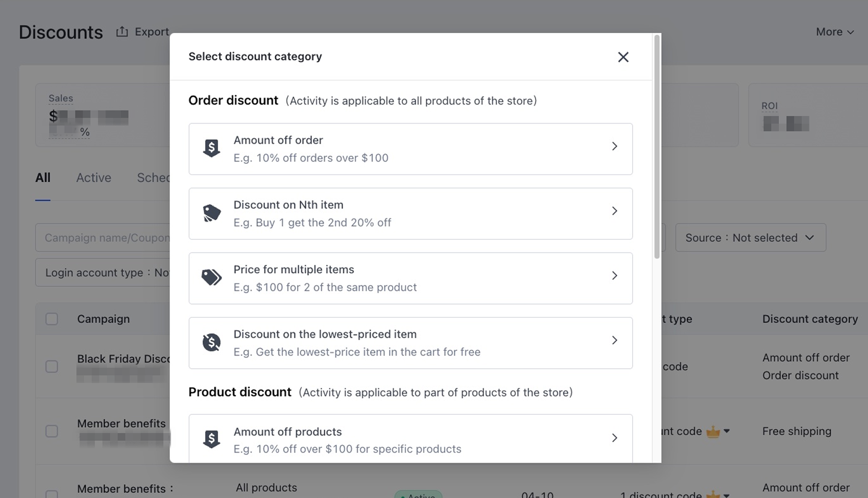The height and width of the screenshot is (498, 868).
Task: Choose the Discount on Nth item option
Action: [x=410, y=213]
